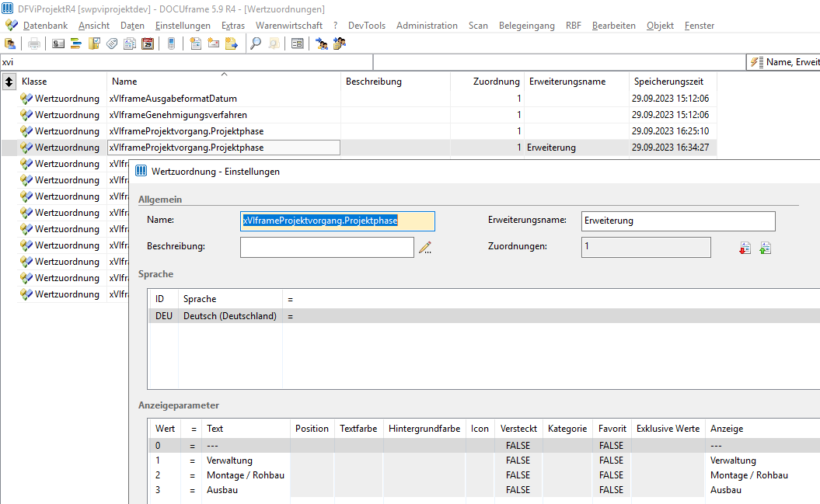Image resolution: width=820 pixels, height=504 pixels.
Task: Sort list by Speicherungszeit column header
Action: tap(672, 82)
